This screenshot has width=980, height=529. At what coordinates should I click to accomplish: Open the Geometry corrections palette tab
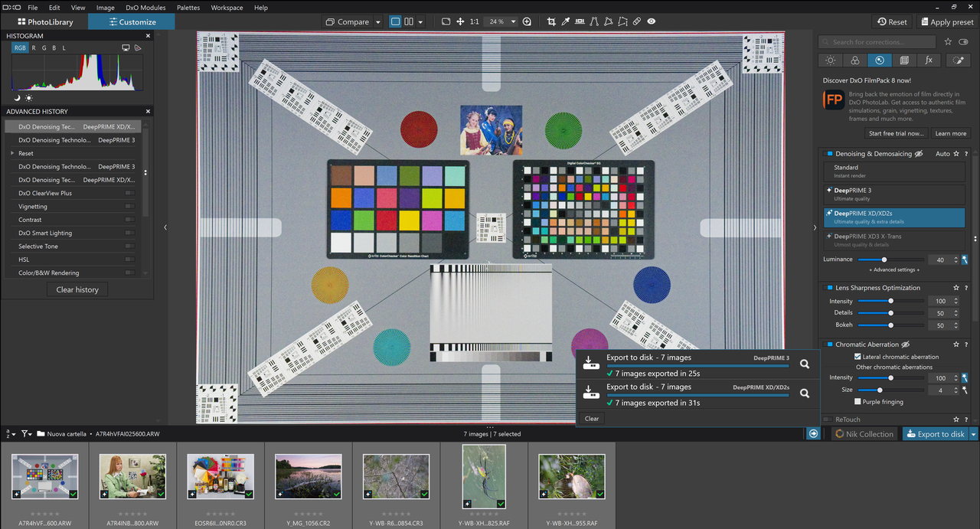(x=904, y=60)
